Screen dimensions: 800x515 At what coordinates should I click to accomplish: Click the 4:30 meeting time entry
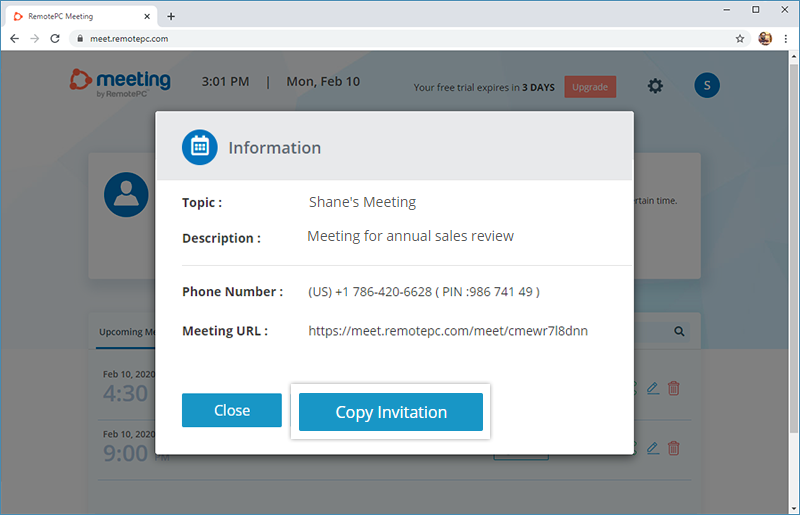click(x=126, y=393)
